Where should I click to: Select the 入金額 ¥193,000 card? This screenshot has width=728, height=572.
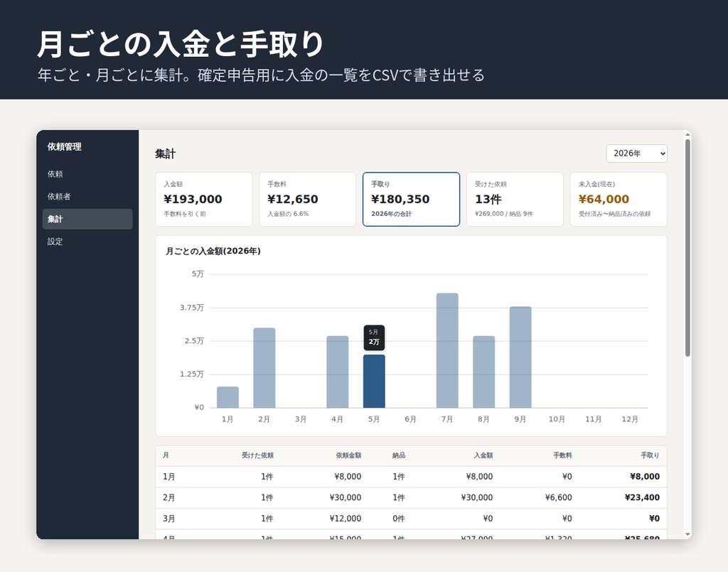[x=204, y=200]
